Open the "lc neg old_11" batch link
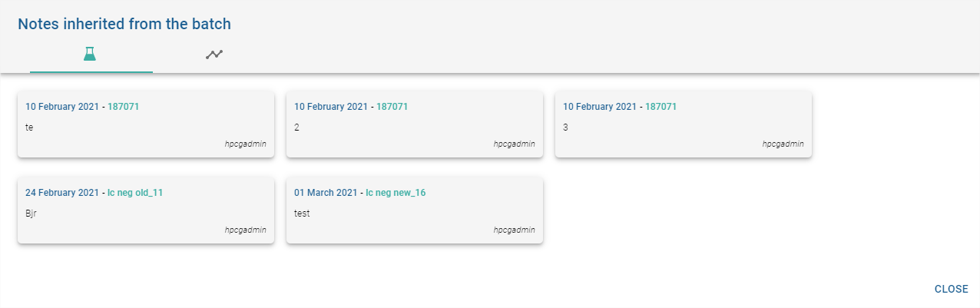This screenshot has width=980, height=308. click(x=135, y=193)
